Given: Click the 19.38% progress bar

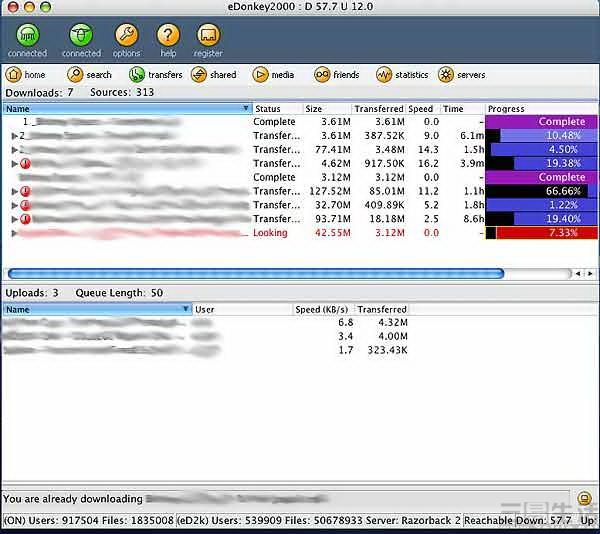Looking at the screenshot, I should [541, 163].
